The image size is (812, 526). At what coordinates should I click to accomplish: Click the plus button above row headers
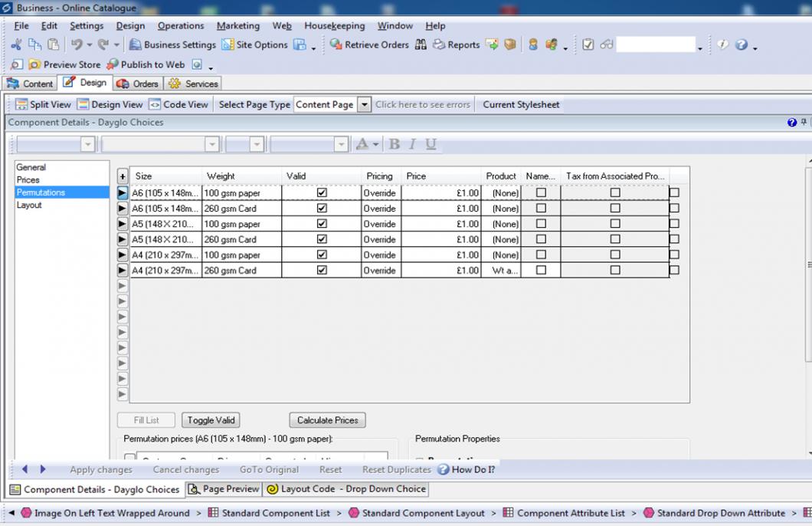[123, 176]
